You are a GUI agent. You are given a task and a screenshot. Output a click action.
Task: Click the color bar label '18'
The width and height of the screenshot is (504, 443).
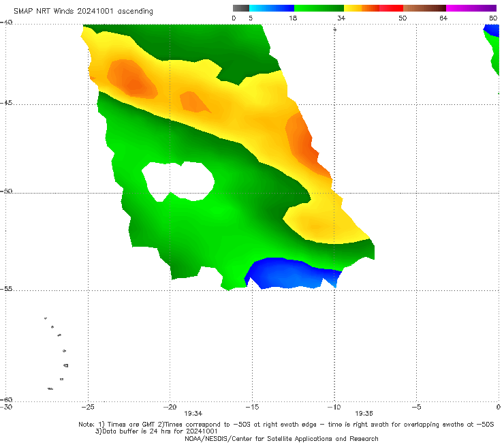pyautogui.click(x=293, y=18)
